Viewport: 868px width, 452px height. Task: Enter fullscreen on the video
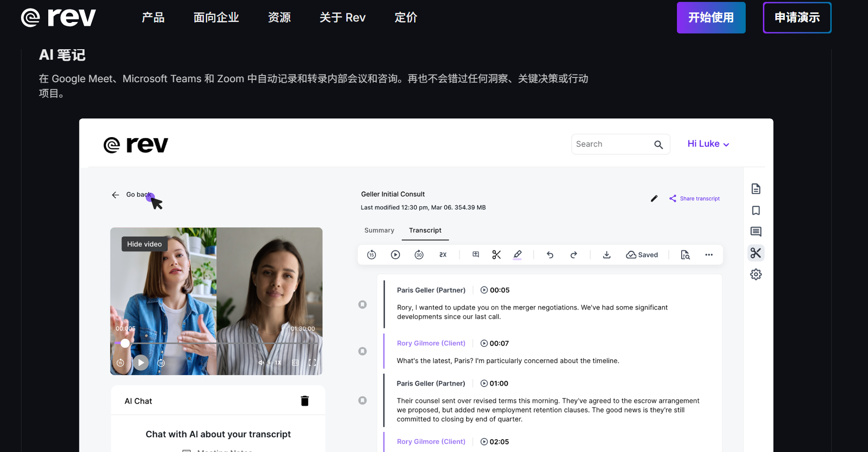312,363
